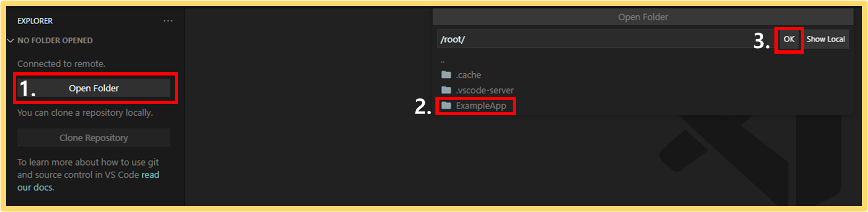The height and width of the screenshot is (212, 868).
Task: Click the Show Local button
Action: click(x=825, y=39)
